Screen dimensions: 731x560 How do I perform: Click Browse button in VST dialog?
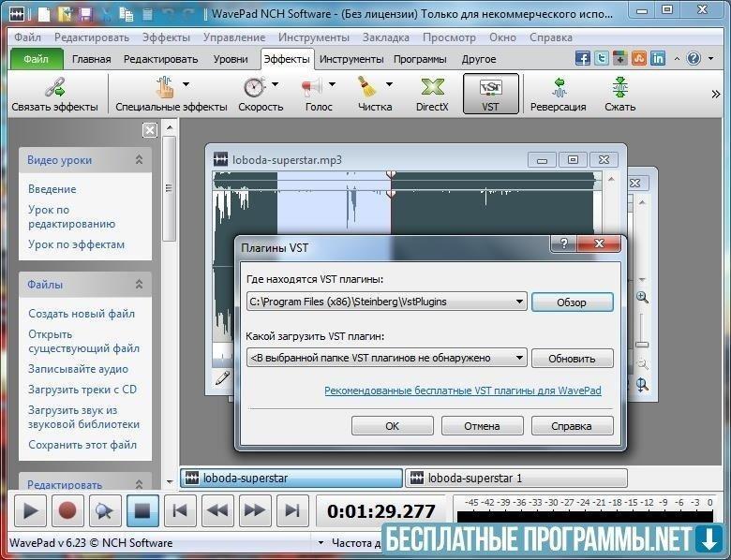tap(572, 302)
